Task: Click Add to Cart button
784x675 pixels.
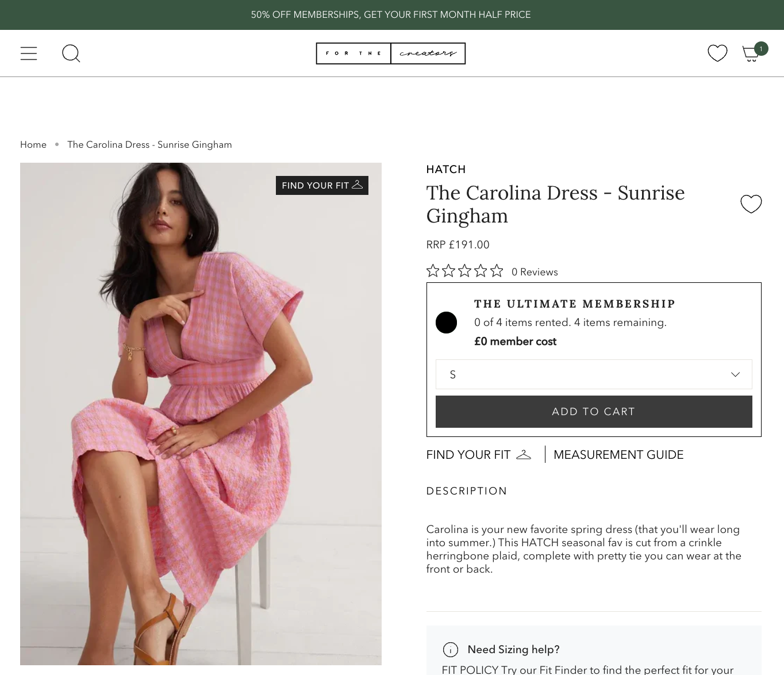Action: pyautogui.click(x=593, y=412)
